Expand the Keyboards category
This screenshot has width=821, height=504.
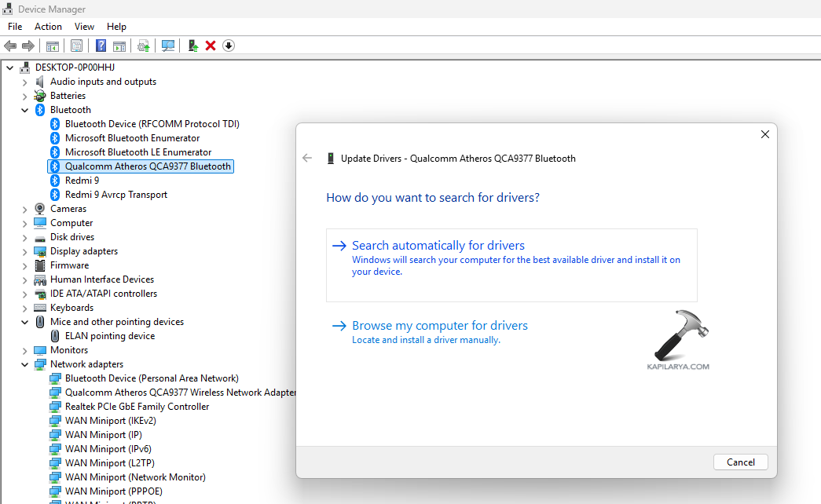coord(24,309)
